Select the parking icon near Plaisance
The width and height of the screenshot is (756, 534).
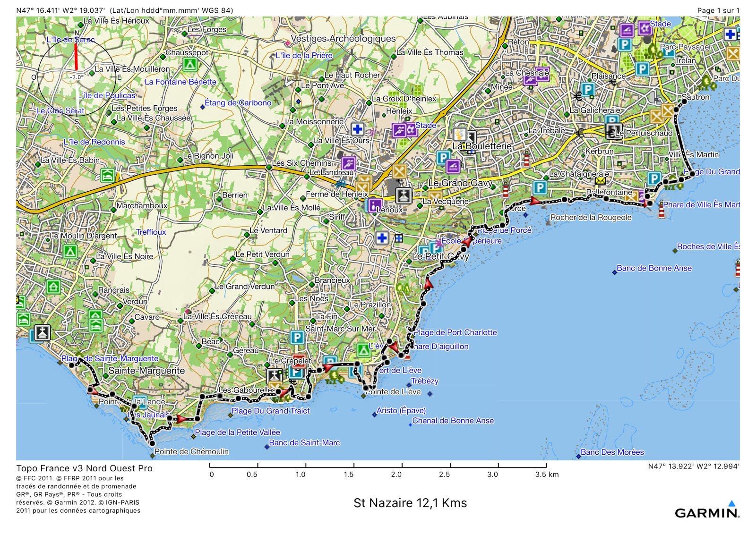pos(588,90)
